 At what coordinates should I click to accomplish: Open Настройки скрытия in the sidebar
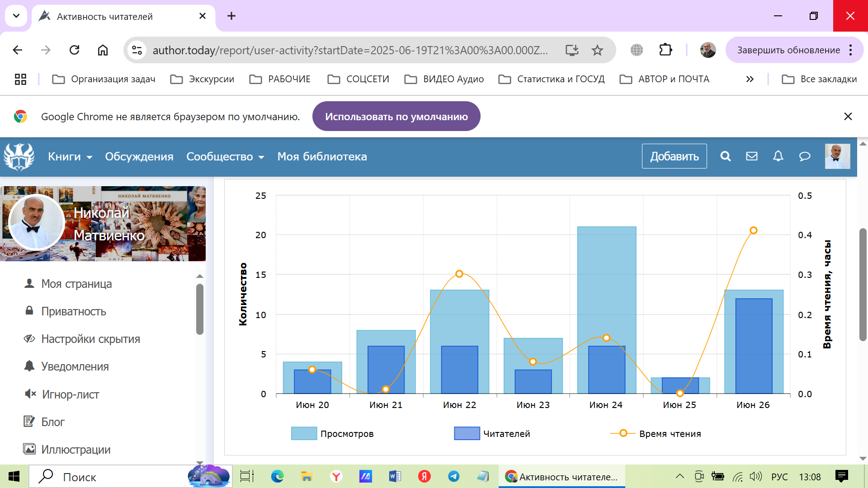[x=90, y=339]
